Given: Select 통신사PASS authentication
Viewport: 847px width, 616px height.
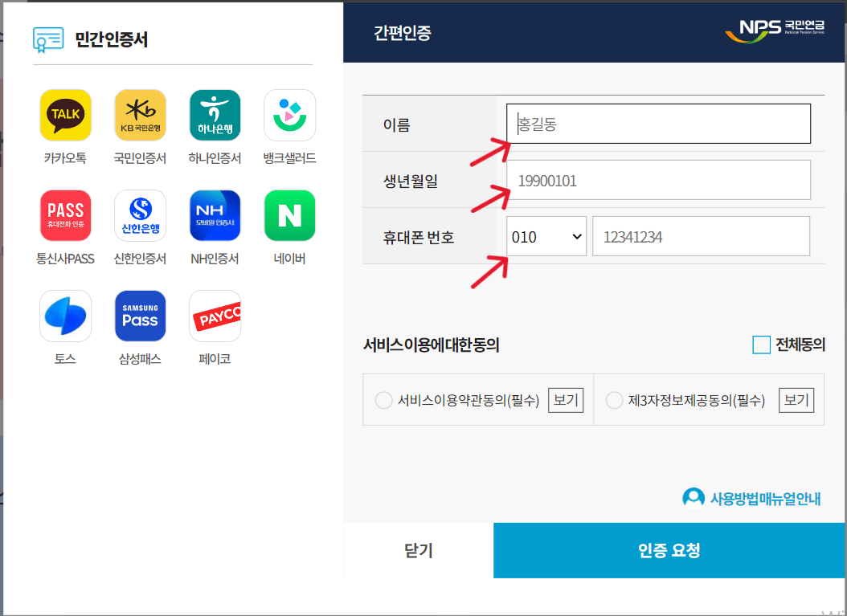Looking at the screenshot, I should tap(65, 215).
